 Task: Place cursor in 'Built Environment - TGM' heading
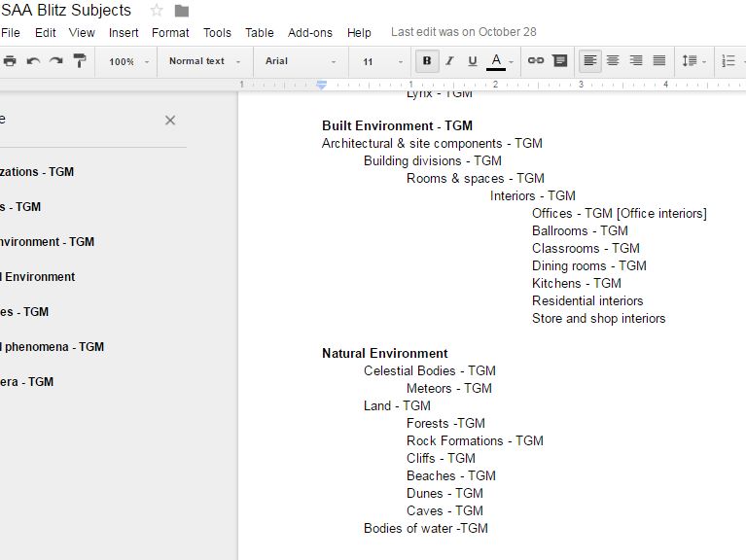tap(397, 125)
